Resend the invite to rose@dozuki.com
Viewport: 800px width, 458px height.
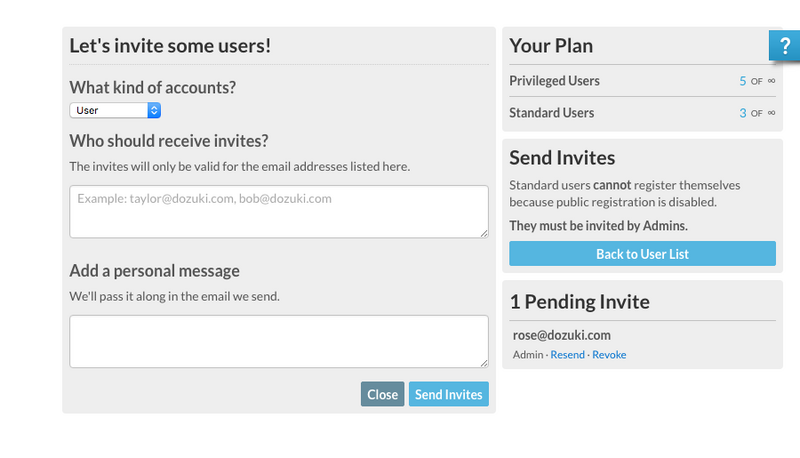pyautogui.click(x=567, y=355)
